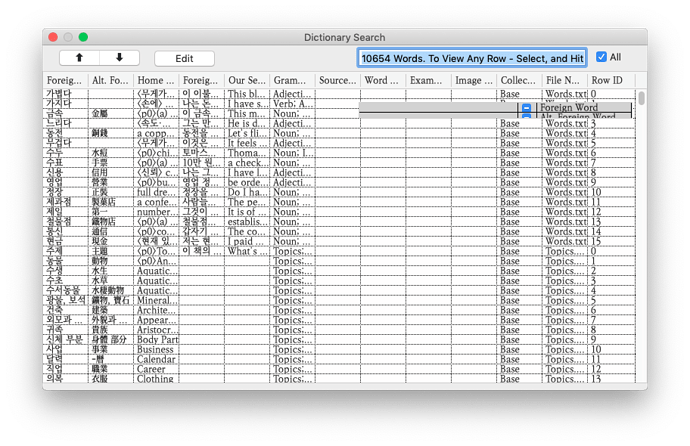Click the File N... column header
The image size is (690, 446).
pyautogui.click(x=564, y=80)
